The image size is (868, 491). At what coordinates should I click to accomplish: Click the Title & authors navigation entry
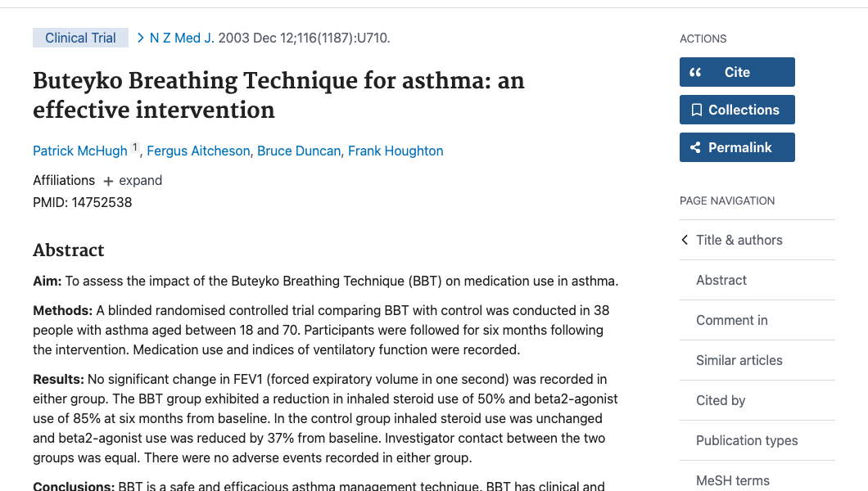point(739,240)
